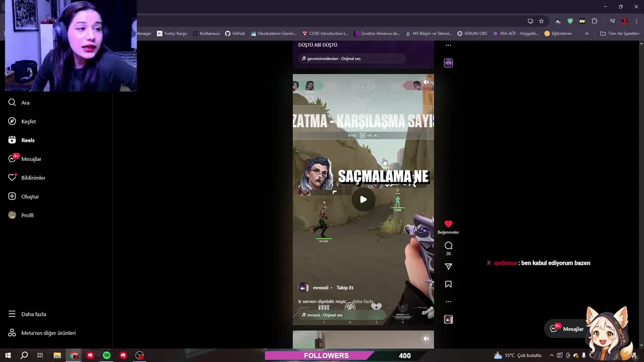Viewport: 644px width, 362px height.
Task: Bookmark this page with star icon
Action: [541, 21]
